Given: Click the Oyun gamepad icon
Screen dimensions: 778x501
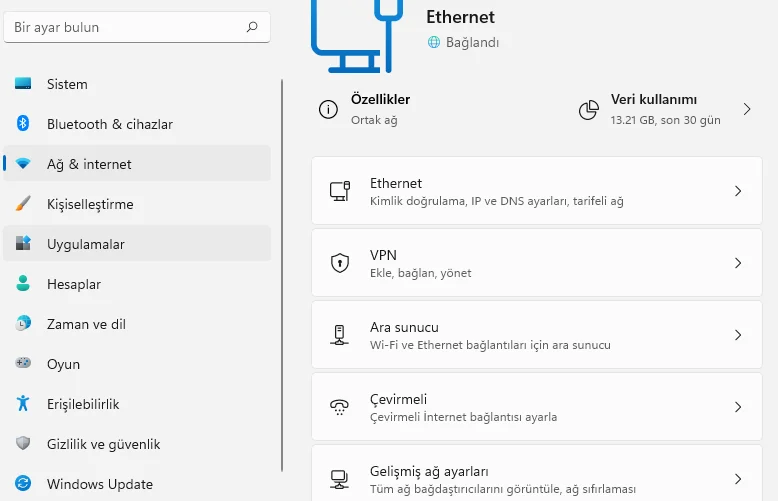Looking at the screenshot, I should coord(23,363).
